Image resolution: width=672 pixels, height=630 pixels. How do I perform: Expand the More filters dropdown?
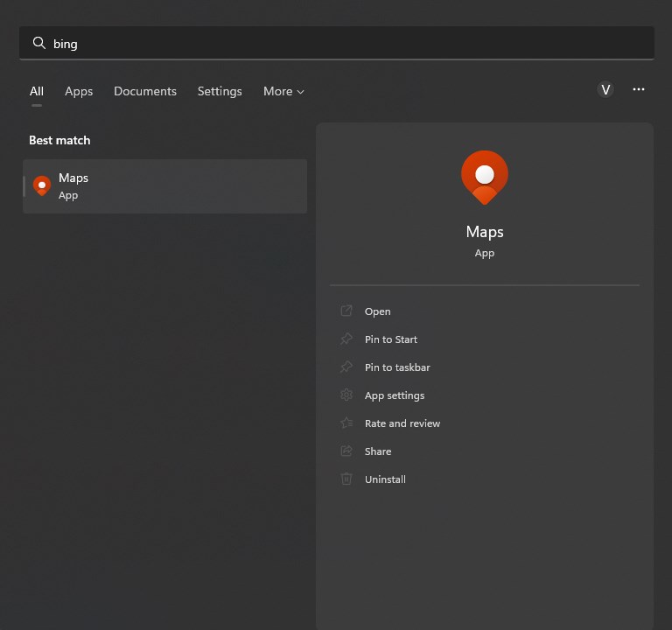click(283, 91)
